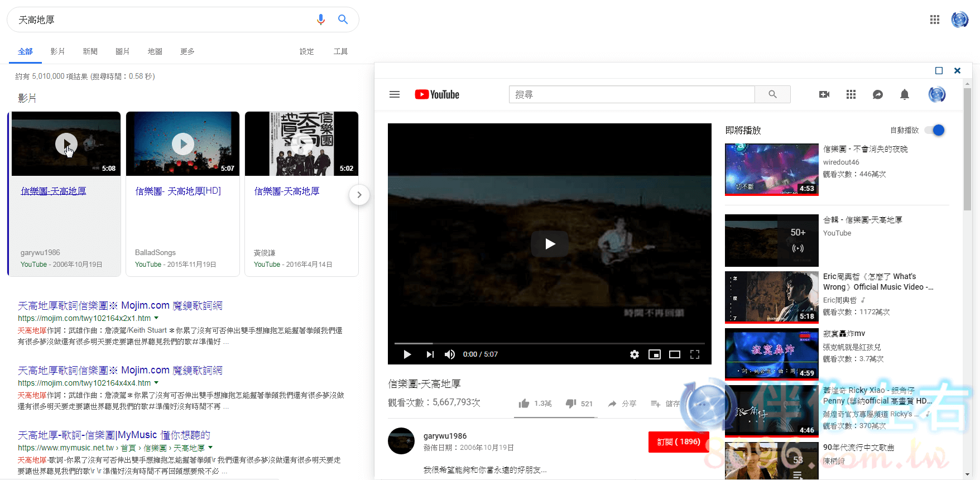Switch player to theater mode
This screenshot has height=480, width=980.
point(675,354)
